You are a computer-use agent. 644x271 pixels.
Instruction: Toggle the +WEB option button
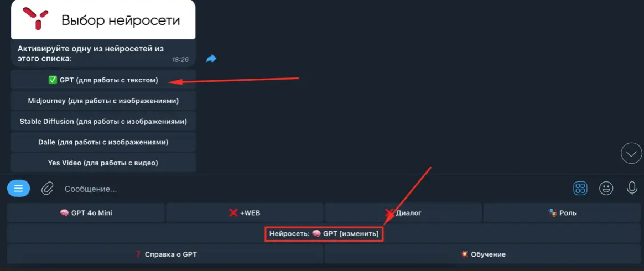pyautogui.click(x=245, y=213)
